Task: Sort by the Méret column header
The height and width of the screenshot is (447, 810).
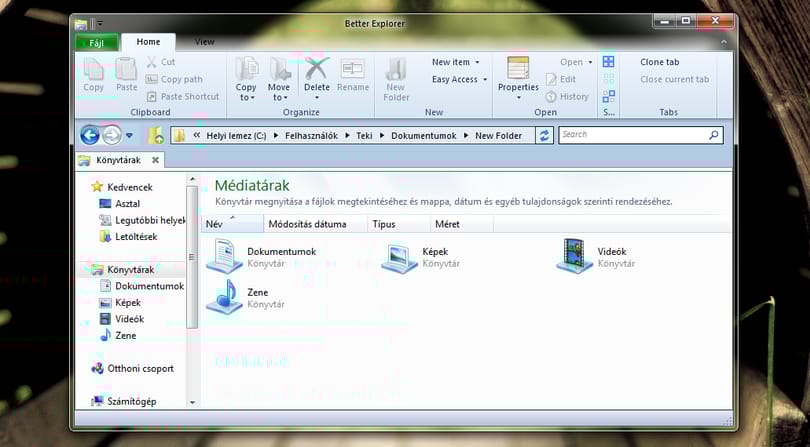Action: pyautogui.click(x=461, y=224)
